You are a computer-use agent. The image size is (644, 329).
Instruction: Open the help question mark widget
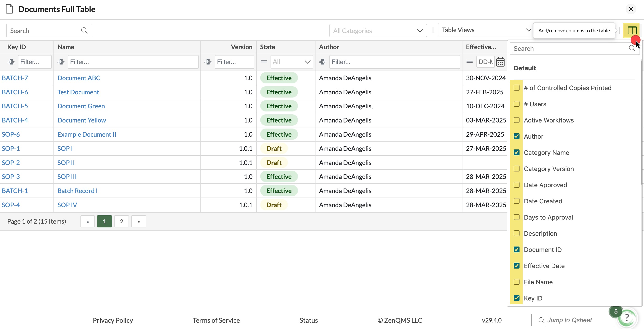point(627,318)
